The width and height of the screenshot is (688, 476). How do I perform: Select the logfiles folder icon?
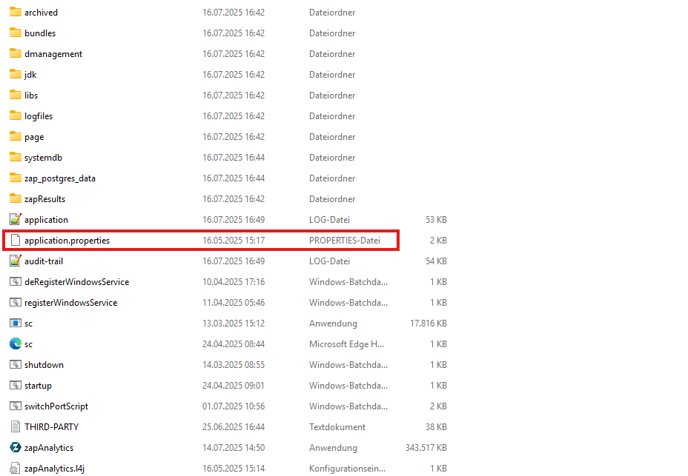pos(15,115)
